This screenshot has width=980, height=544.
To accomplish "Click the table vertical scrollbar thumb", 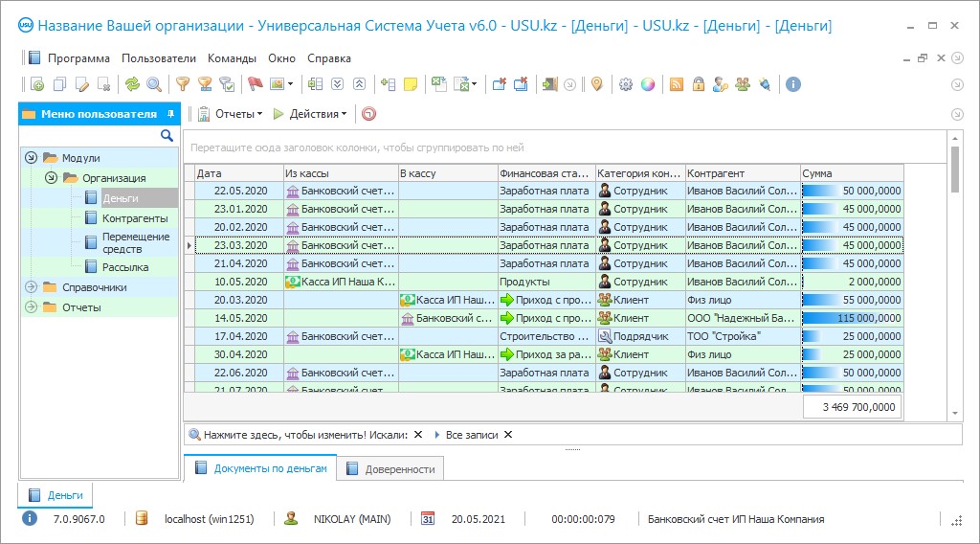I will (954, 170).
